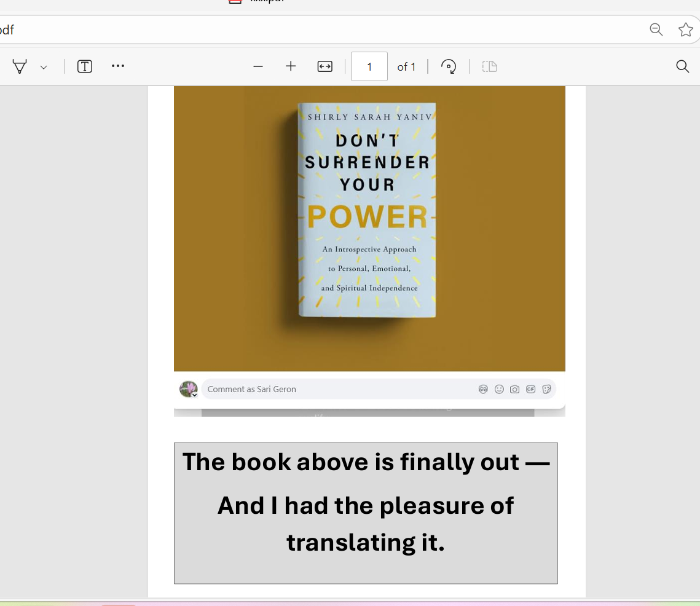Screen dimensions: 700x606
Task: Click the 'And I had the pleasure of' line
Action: (x=366, y=506)
